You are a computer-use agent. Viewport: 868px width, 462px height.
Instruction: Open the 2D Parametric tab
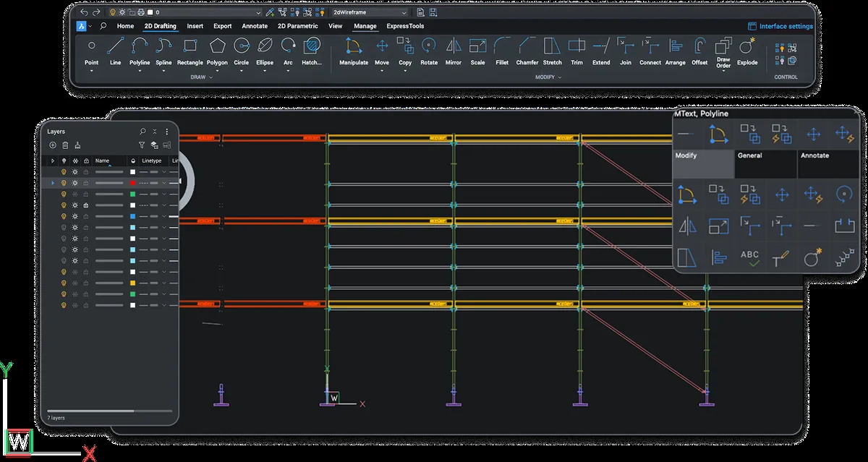pyautogui.click(x=298, y=26)
